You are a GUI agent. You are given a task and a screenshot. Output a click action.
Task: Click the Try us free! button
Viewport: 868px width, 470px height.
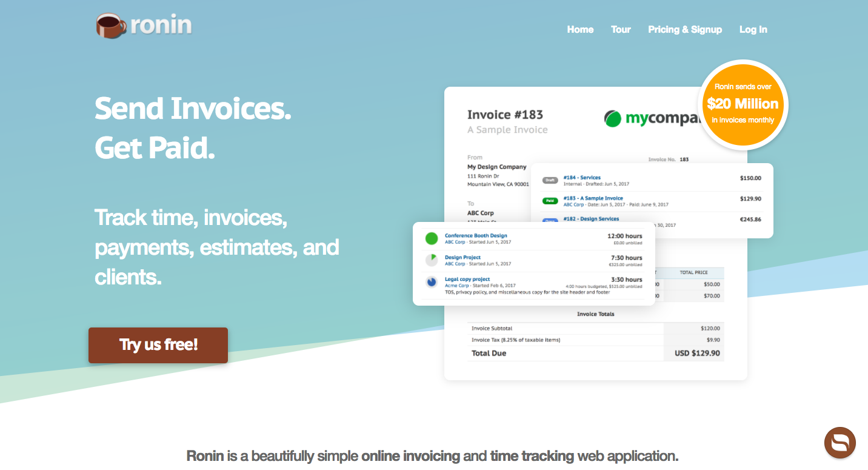pyautogui.click(x=158, y=345)
